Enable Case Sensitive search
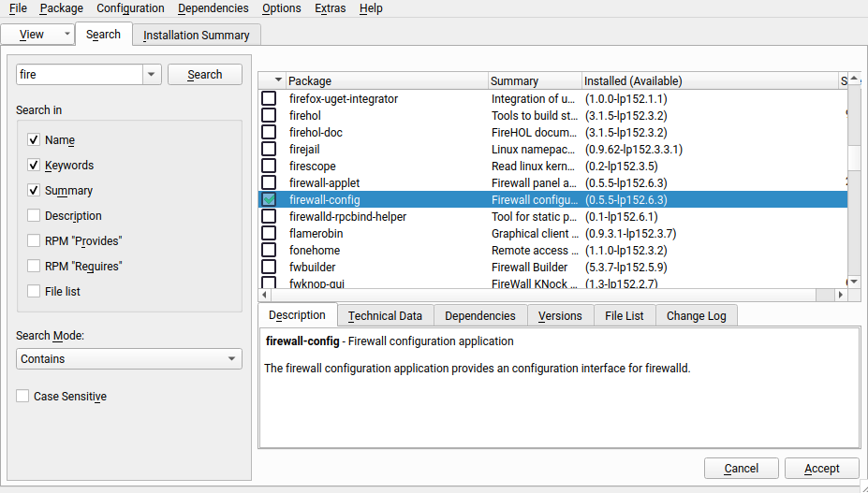The width and height of the screenshot is (868, 493). 22,396
